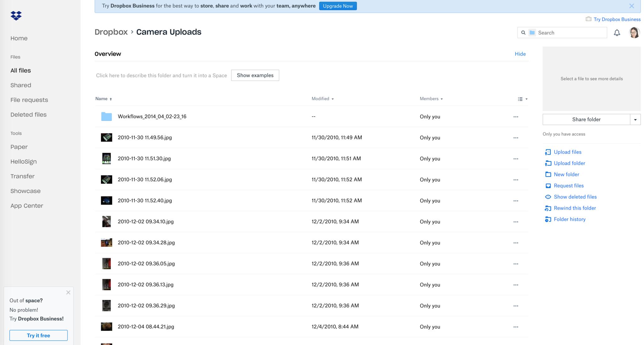644x345 pixels.
Task: Open more options for 2010-11-30 11.49.56.jpg
Action: coord(516,138)
